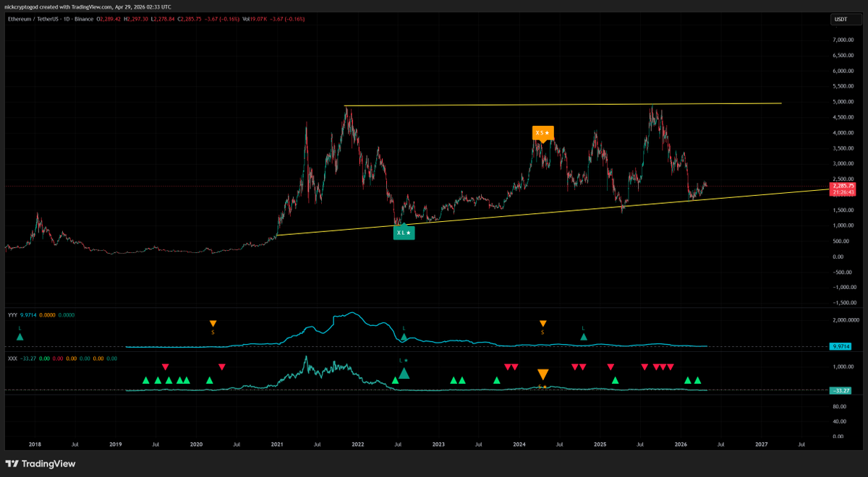Click the 2,000.0000 YYY axis label
The height and width of the screenshot is (477, 868).
point(846,320)
